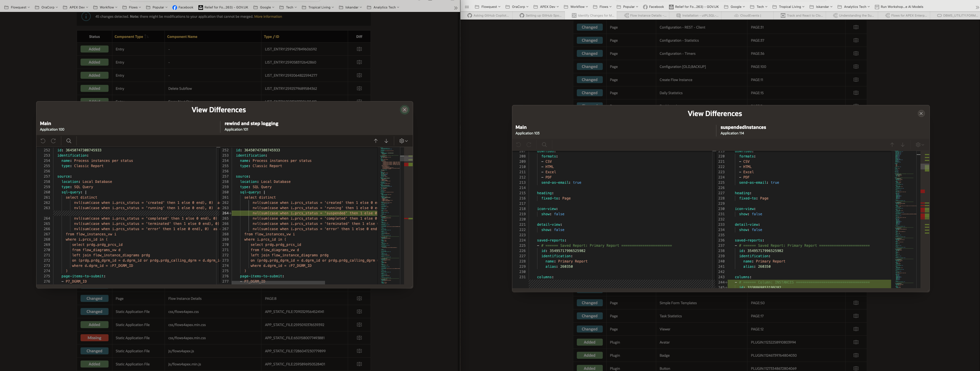This screenshot has height=371, width=980.
Task: Open diff icon for Flow Instance Details row
Action: coord(359,299)
